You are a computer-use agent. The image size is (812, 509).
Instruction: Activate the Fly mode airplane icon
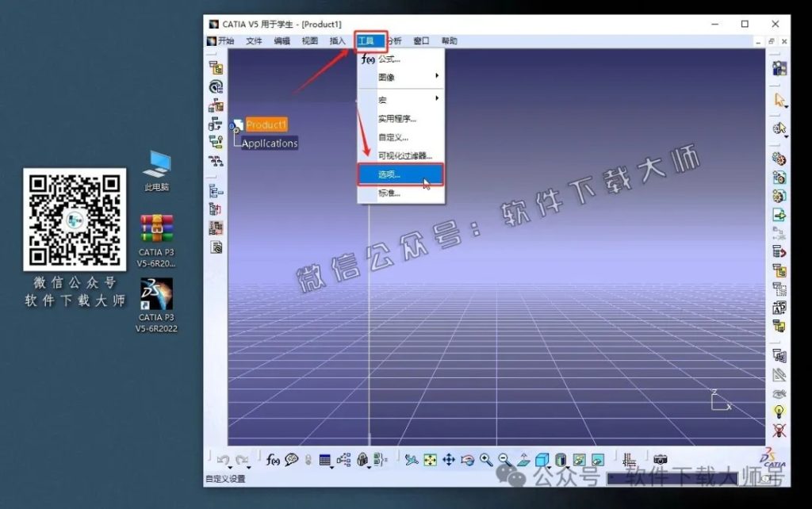412,458
